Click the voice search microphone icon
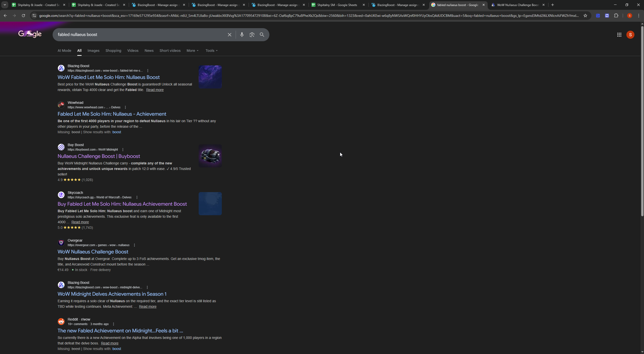The width and height of the screenshot is (644, 354). pyautogui.click(x=242, y=35)
